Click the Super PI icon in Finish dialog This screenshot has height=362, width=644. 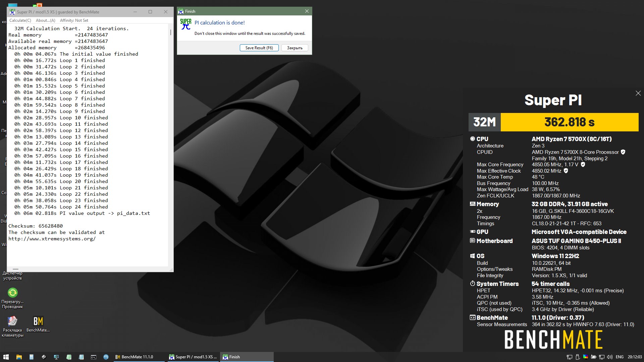click(185, 24)
